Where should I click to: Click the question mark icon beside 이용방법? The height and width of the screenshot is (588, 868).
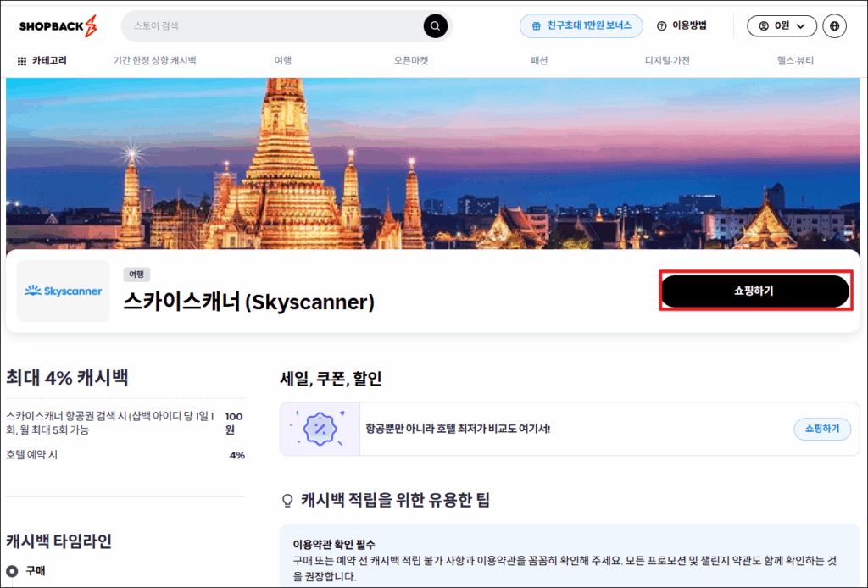[661, 26]
